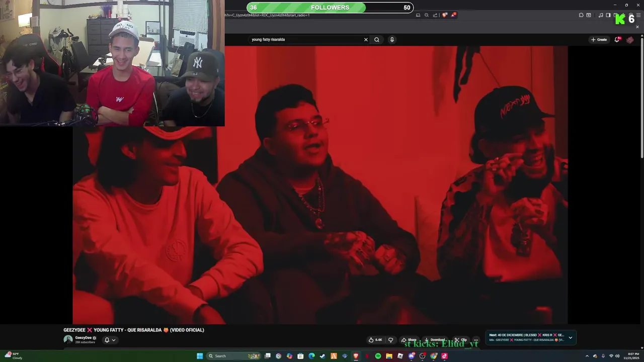Open Google Chrome from the taskbar
Image resolution: width=644 pixels, height=362 pixels.
pos(433,356)
